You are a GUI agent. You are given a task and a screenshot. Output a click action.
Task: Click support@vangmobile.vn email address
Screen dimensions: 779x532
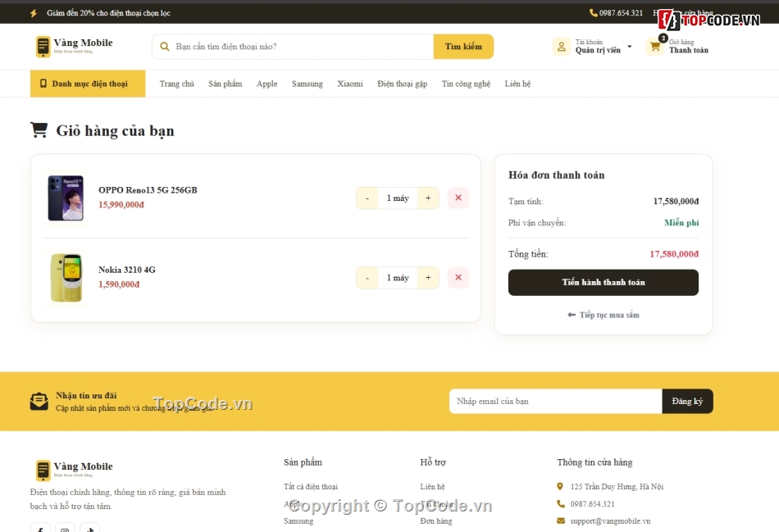tap(610, 521)
